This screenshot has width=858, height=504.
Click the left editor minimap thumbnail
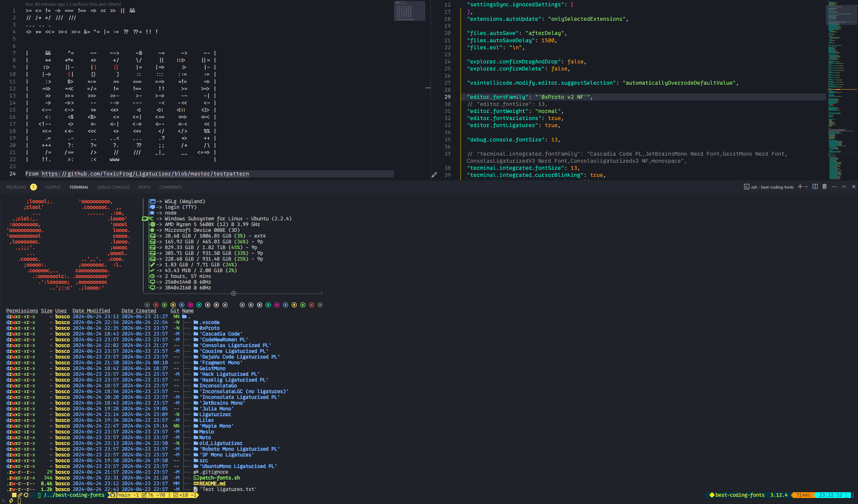pyautogui.click(x=409, y=11)
